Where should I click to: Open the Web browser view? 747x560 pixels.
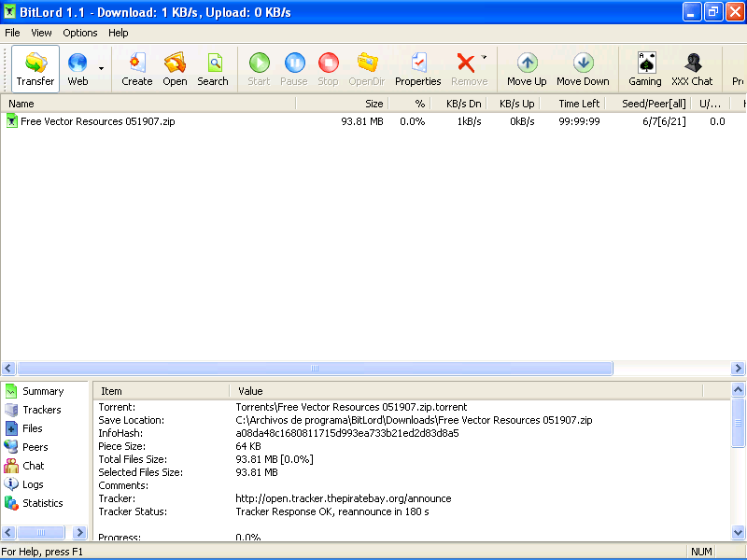click(78, 69)
